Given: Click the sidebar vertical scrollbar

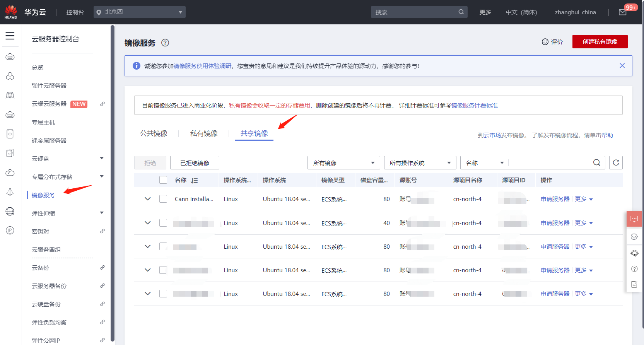Looking at the screenshot, I should 113,183.
